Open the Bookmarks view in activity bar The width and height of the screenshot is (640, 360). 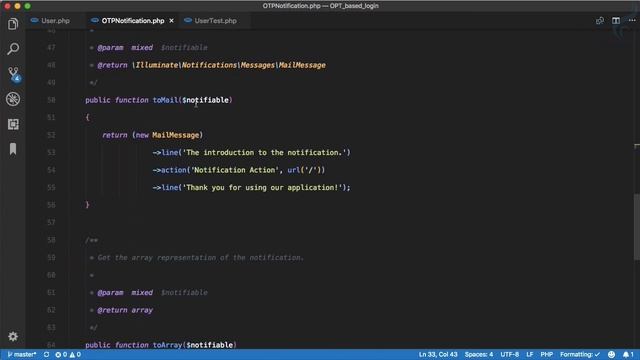coord(13,149)
